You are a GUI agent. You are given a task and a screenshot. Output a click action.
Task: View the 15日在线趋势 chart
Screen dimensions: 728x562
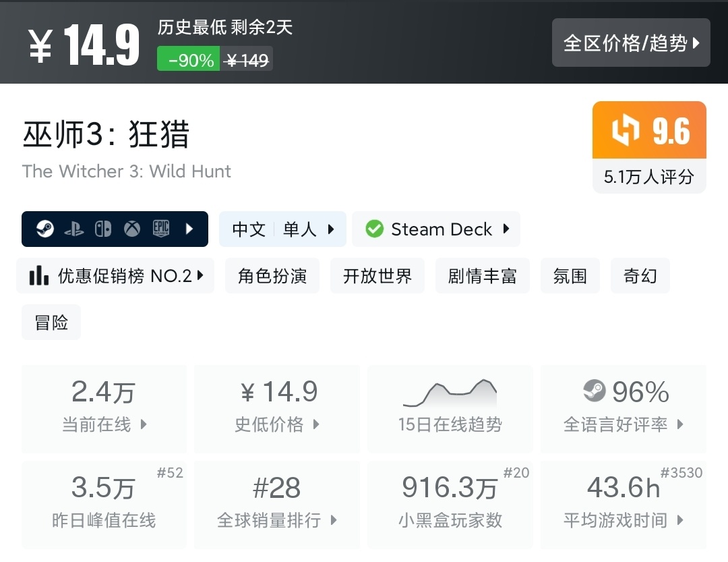tap(450, 408)
